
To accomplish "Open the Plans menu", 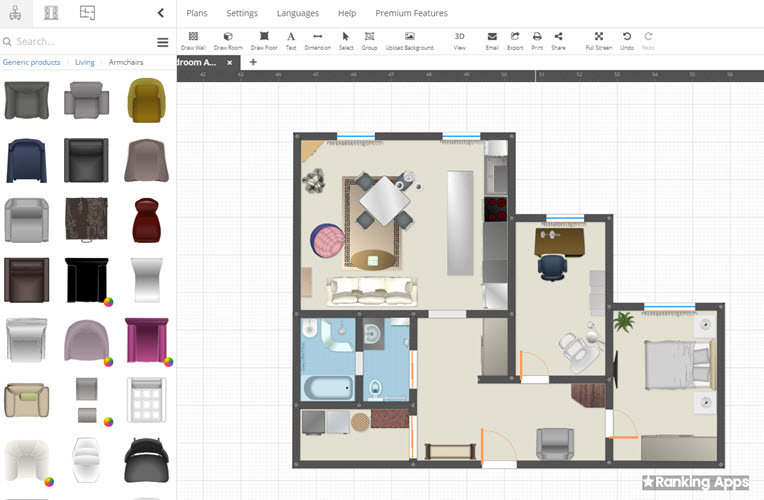I will tap(197, 13).
